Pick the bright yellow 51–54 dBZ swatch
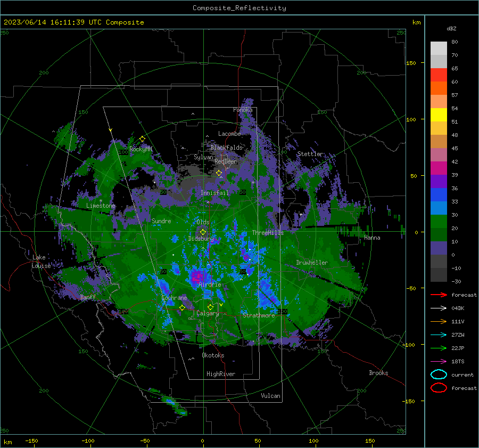This screenshot has height=448, width=479. 439,115
